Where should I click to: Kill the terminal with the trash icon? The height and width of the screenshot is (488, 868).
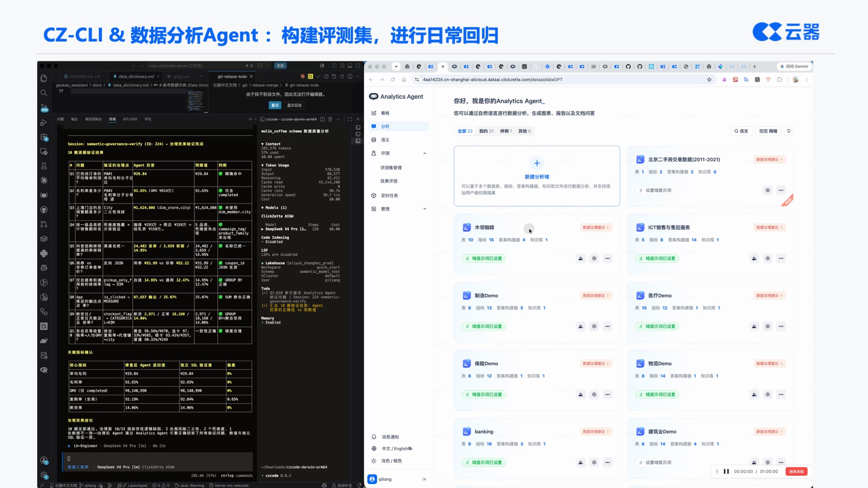point(330,119)
